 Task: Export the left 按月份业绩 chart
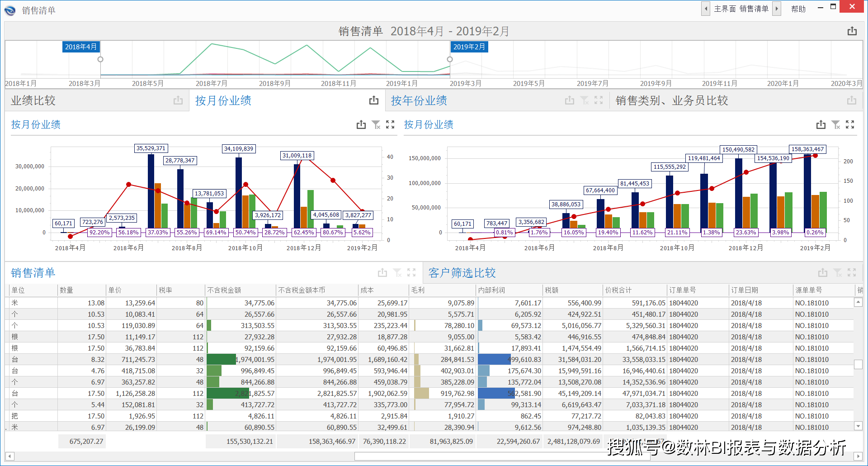[x=361, y=124]
